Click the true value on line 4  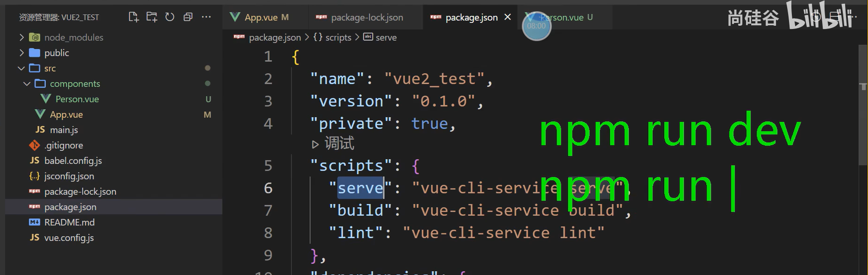point(430,124)
